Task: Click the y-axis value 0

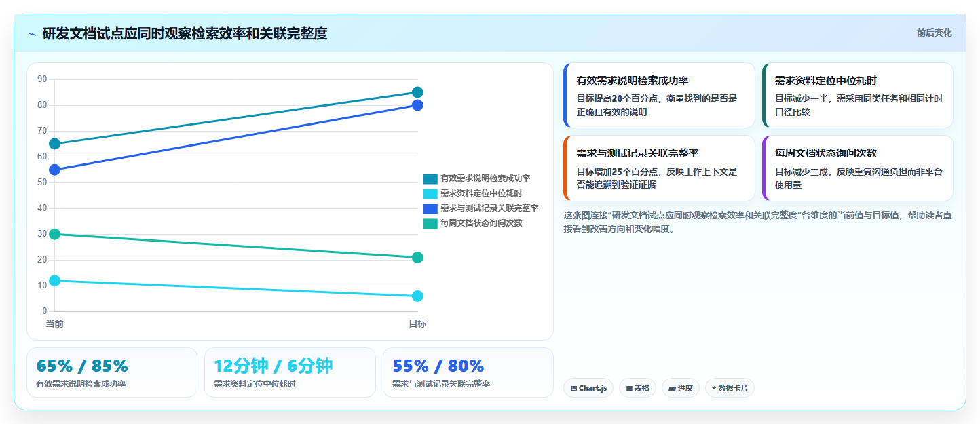Action: pyautogui.click(x=45, y=311)
